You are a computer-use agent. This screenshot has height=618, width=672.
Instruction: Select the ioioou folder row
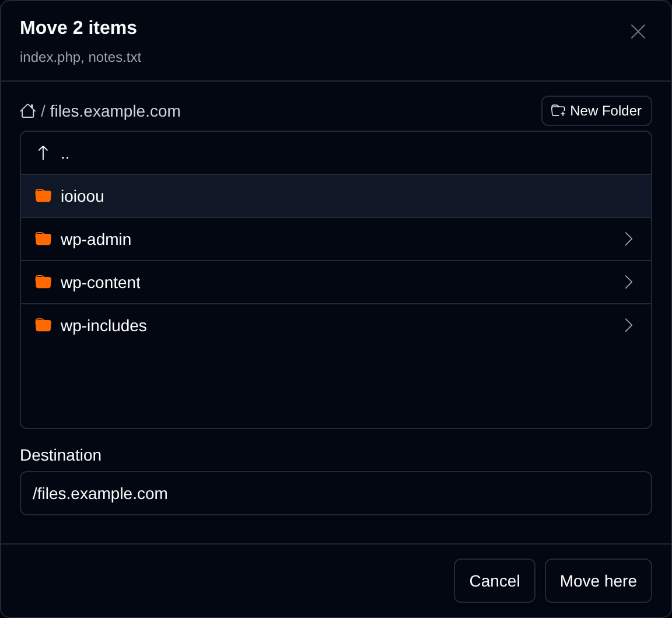(336, 196)
